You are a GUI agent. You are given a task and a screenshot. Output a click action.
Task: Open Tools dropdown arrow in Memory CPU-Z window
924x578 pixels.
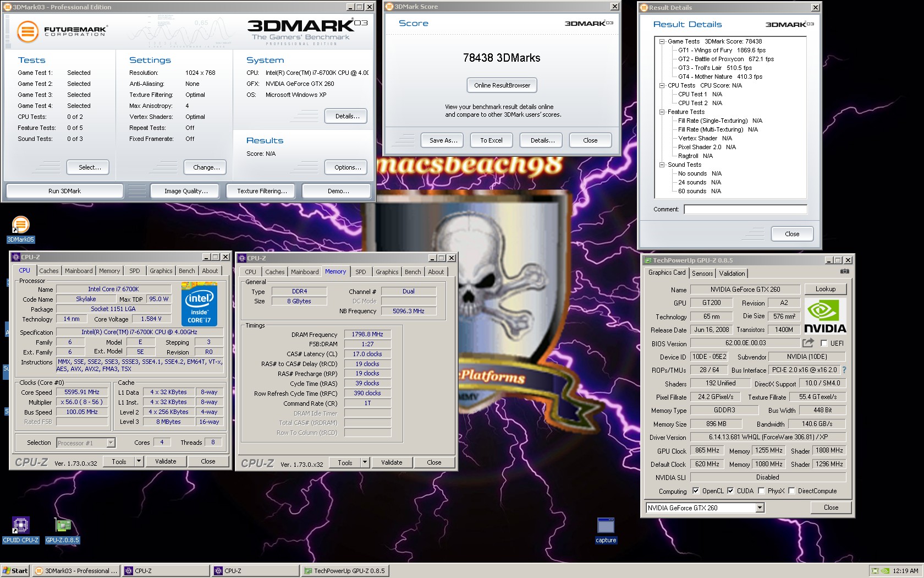coord(365,462)
